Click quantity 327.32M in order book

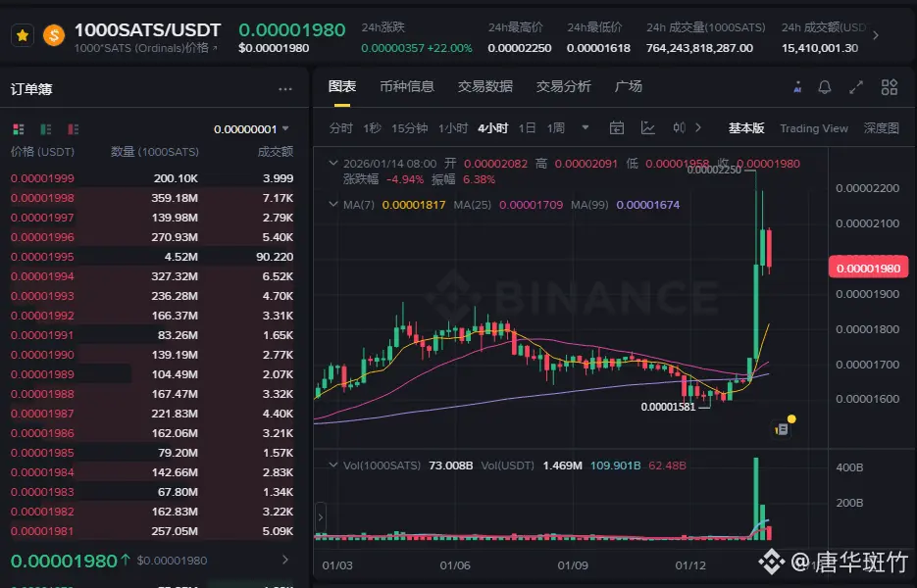click(175, 276)
